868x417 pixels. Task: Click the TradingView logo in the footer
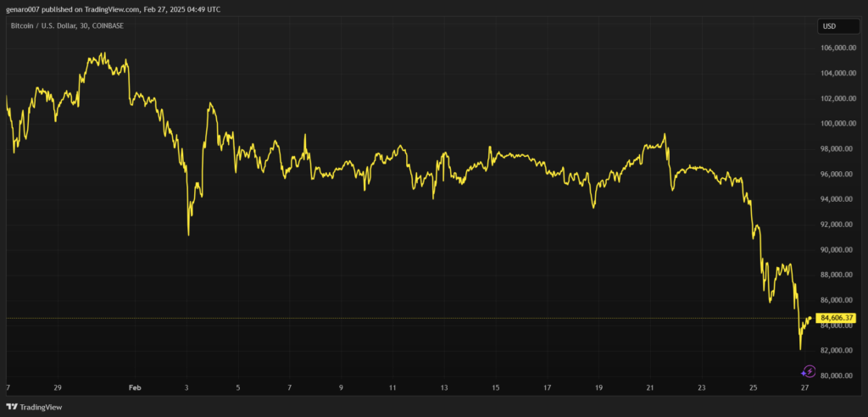(36, 405)
